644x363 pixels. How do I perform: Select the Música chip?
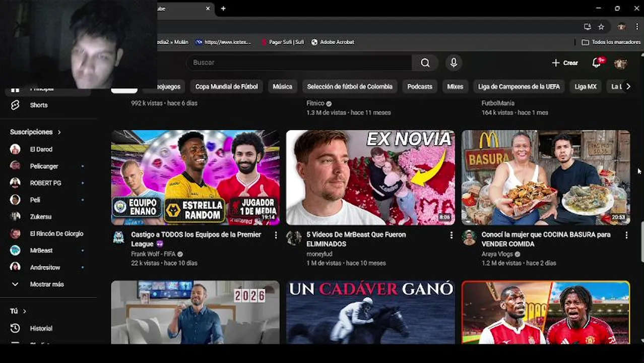[x=282, y=87]
